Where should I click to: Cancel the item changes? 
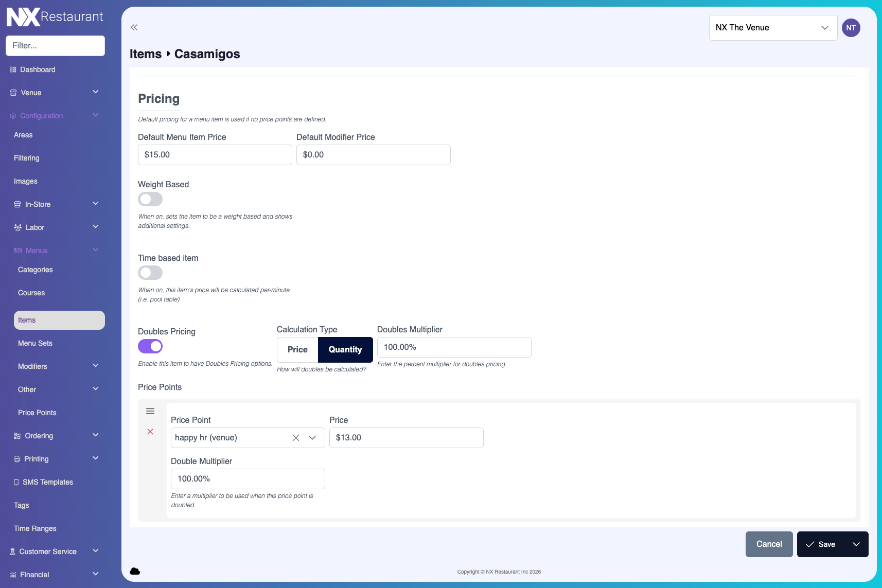(x=769, y=544)
